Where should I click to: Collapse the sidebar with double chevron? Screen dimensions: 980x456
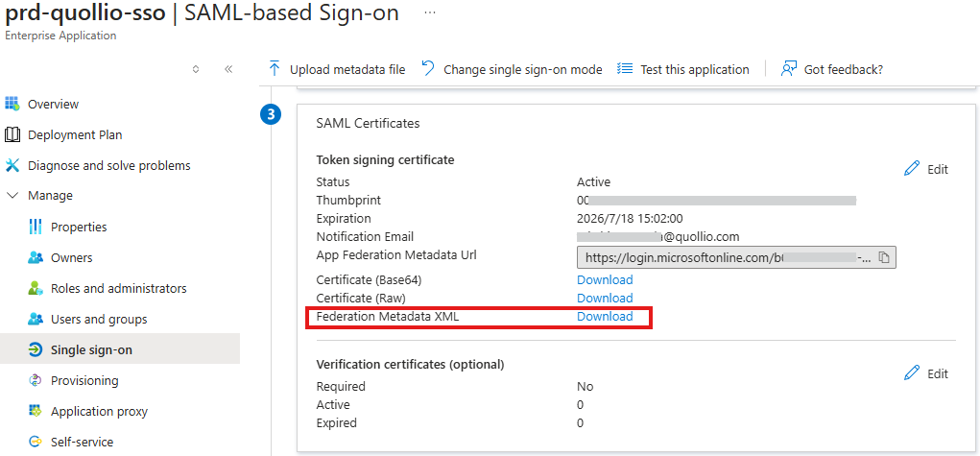tap(228, 69)
